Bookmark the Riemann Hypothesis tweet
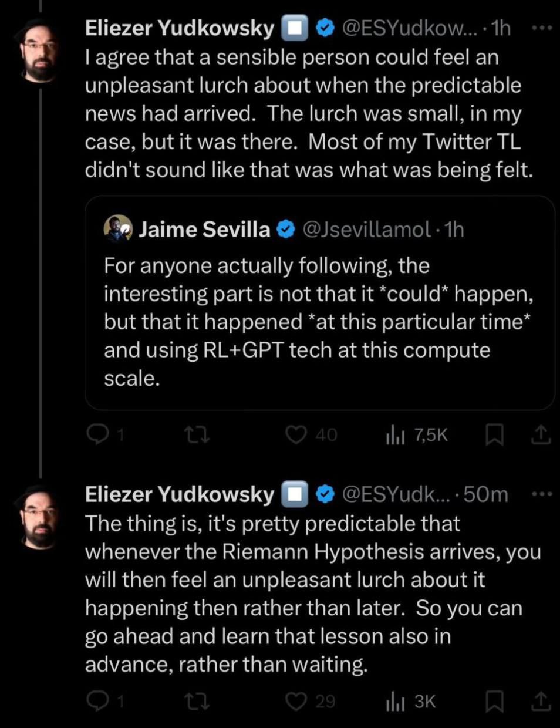 click(x=495, y=701)
